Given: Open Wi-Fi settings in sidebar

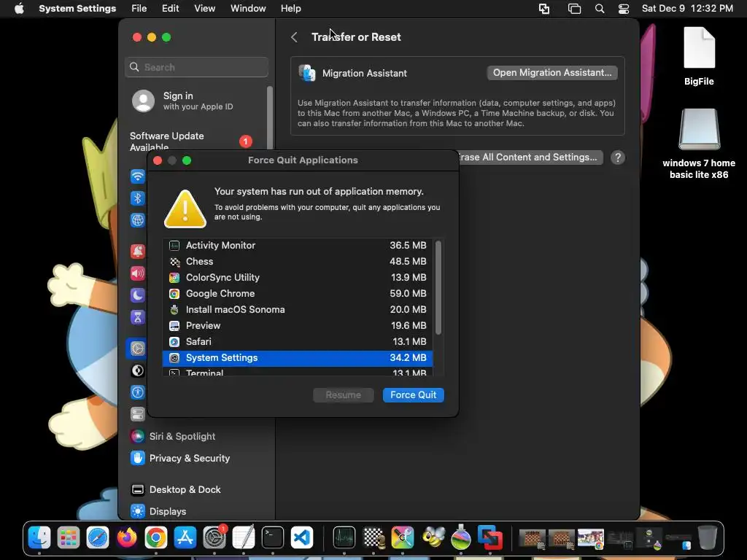Looking at the screenshot, I should coord(138,176).
